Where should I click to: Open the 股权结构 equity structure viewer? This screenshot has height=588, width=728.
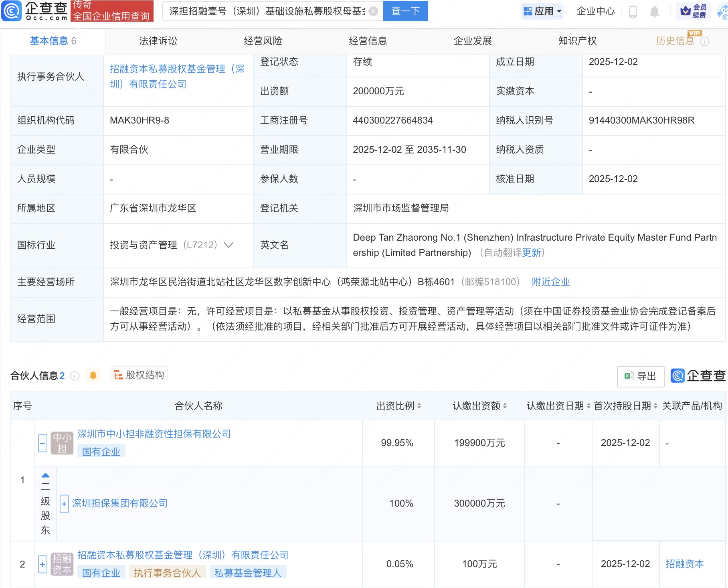tap(139, 374)
